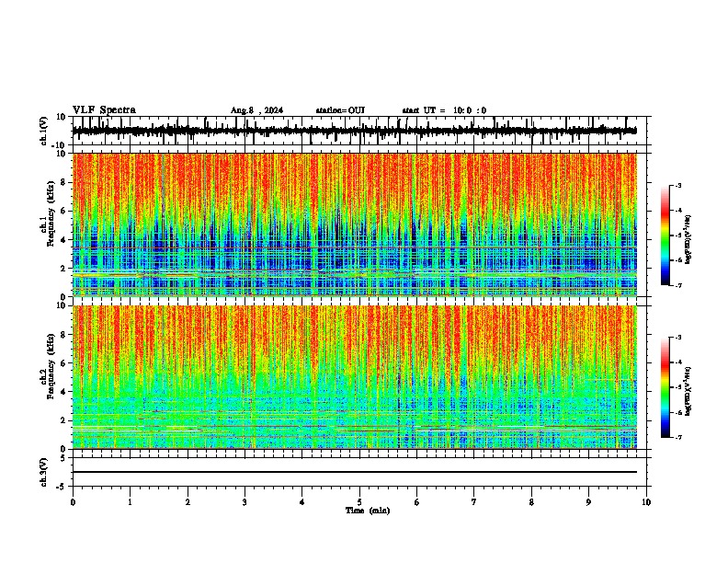Click time axis tick label "8"
Viewport: 728px width, 563px height.
[531, 502]
